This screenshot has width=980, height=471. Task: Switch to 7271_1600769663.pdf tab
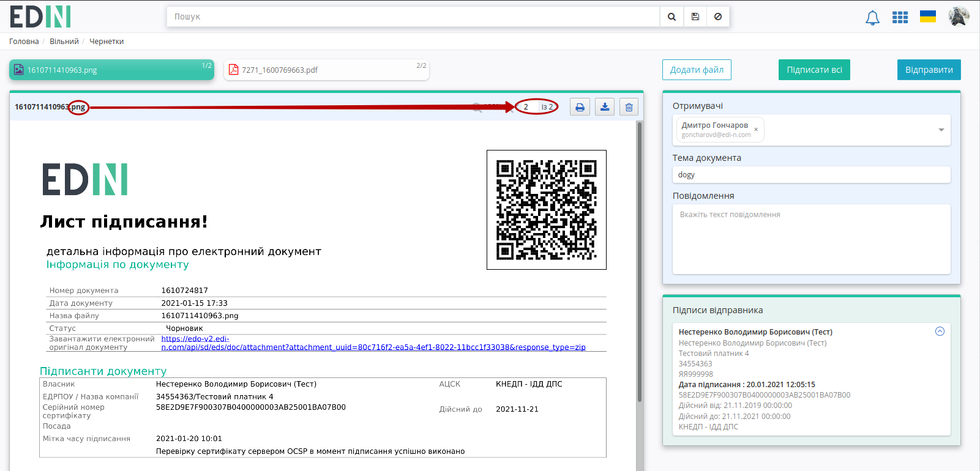[326, 70]
